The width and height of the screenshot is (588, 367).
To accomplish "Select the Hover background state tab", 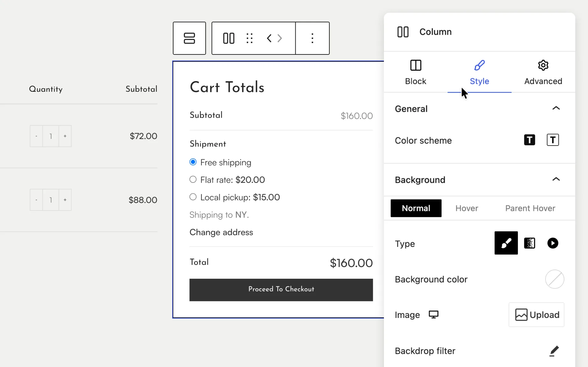I will [x=467, y=208].
